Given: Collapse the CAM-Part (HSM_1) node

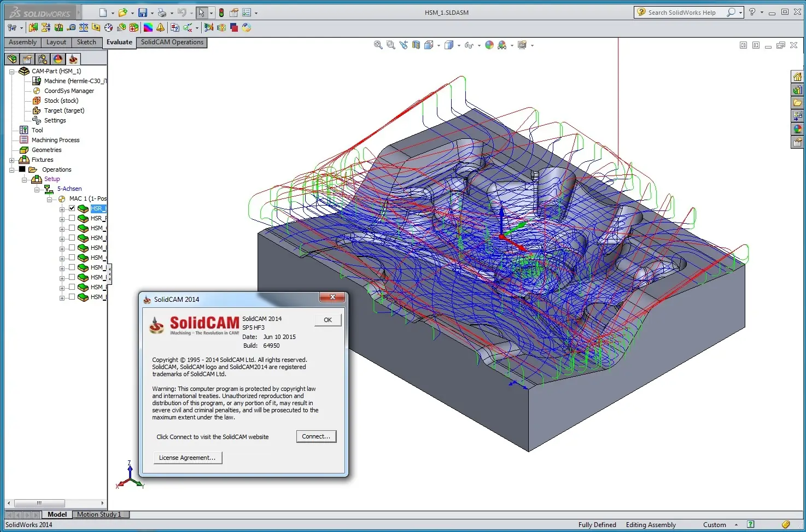Looking at the screenshot, I should 11,72.
